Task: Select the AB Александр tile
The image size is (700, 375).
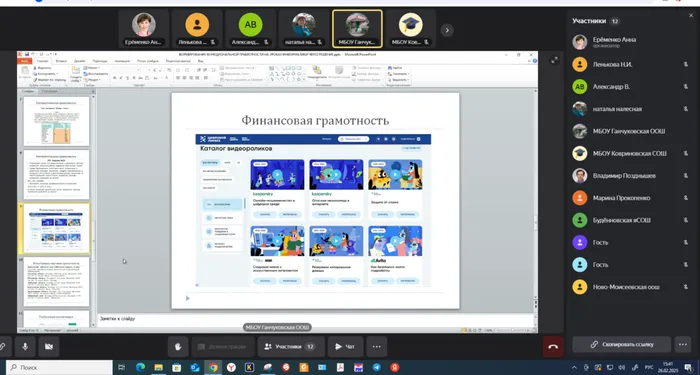Action: tap(250, 29)
